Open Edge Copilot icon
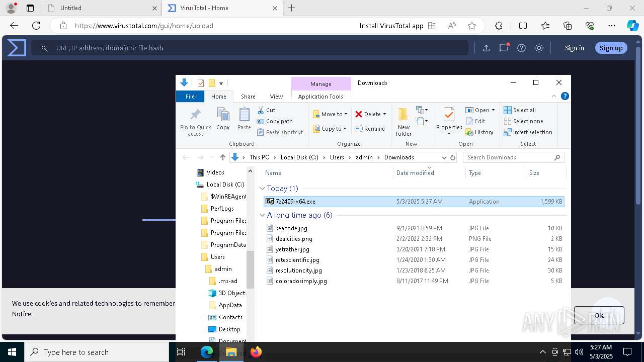 632,26
